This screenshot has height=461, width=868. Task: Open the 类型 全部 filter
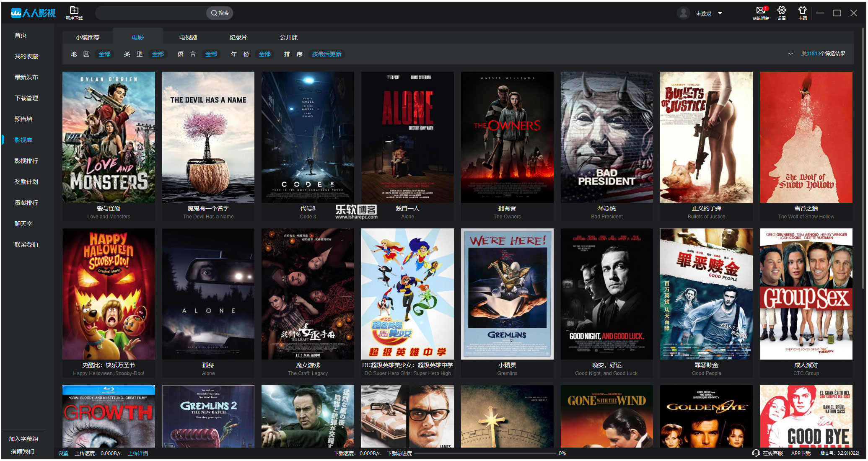pos(158,54)
